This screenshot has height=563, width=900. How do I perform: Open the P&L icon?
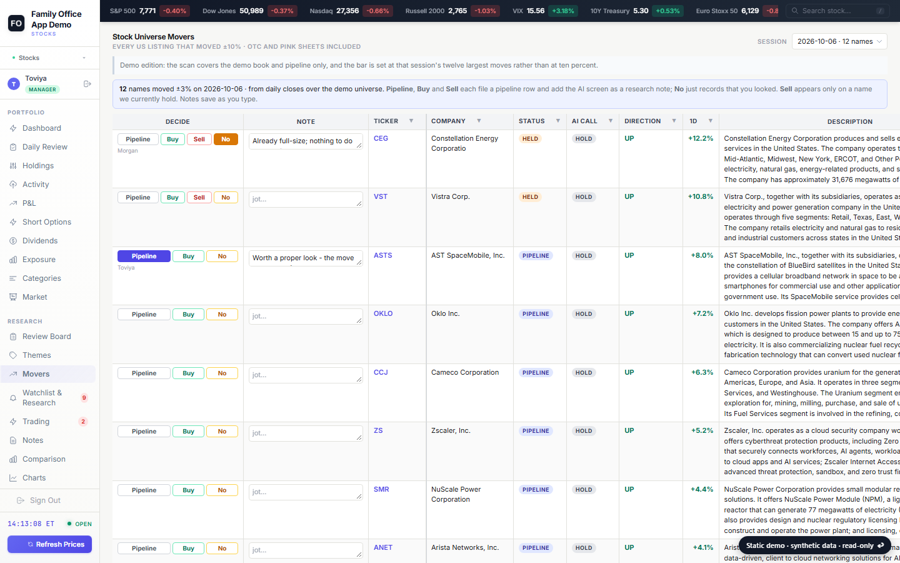13,203
